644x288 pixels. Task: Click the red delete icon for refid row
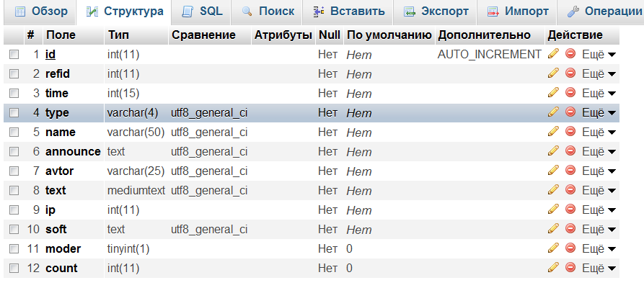tap(570, 73)
